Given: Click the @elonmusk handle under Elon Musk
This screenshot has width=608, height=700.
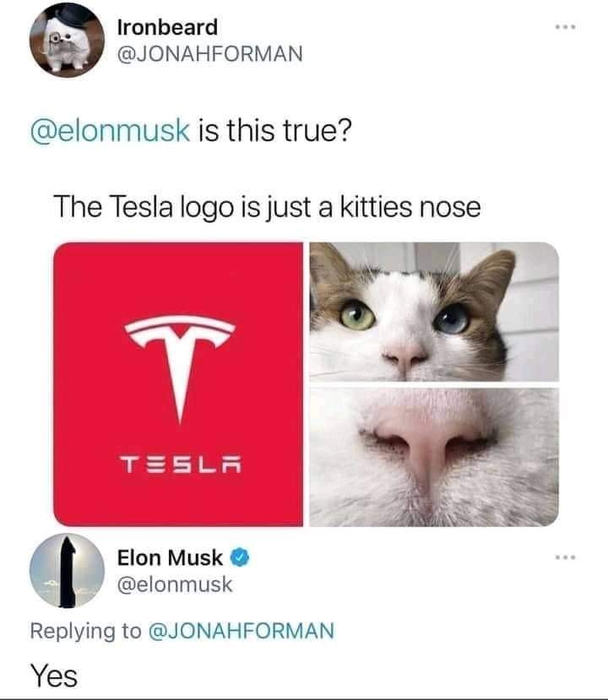Looking at the screenshot, I should click(x=175, y=584).
